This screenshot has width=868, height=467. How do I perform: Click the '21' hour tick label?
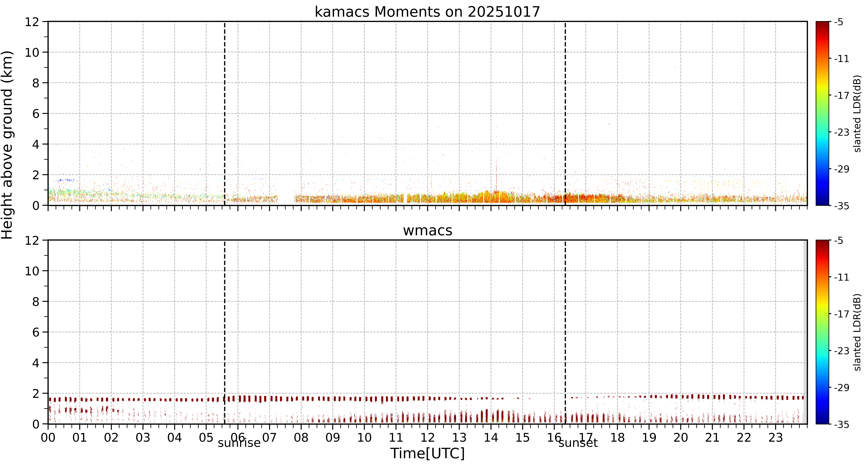(x=712, y=438)
